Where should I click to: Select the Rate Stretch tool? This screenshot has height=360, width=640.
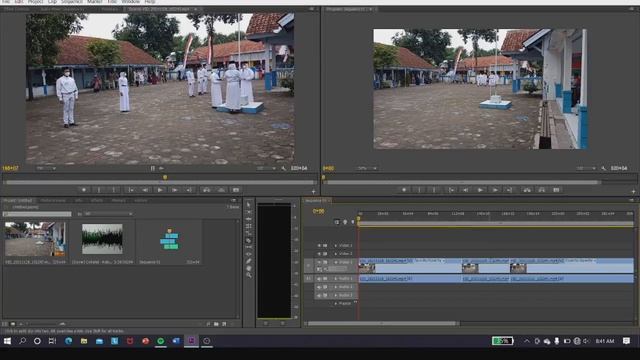(249, 233)
